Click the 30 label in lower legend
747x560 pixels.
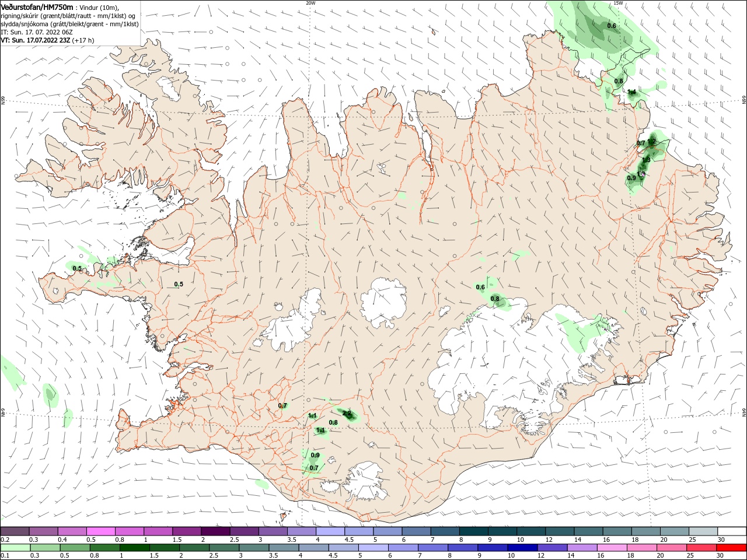720,556
